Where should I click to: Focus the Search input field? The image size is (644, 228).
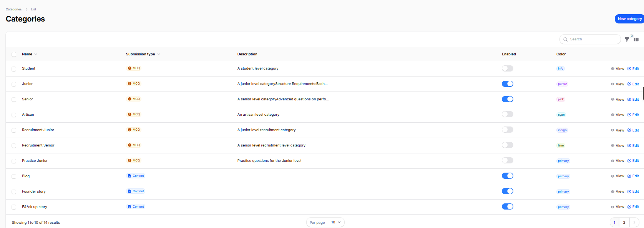pyautogui.click(x=590, y=39)
